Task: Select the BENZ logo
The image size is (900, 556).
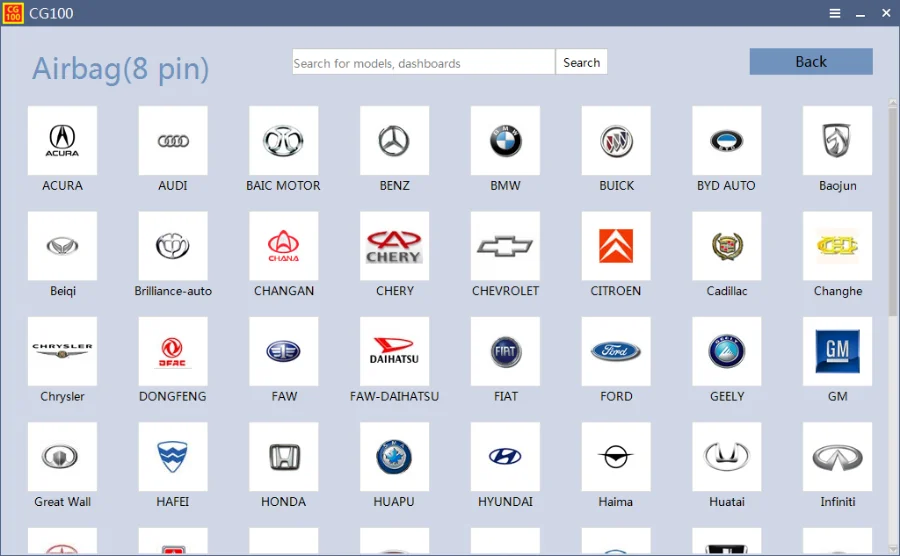Action: (394, 141)
